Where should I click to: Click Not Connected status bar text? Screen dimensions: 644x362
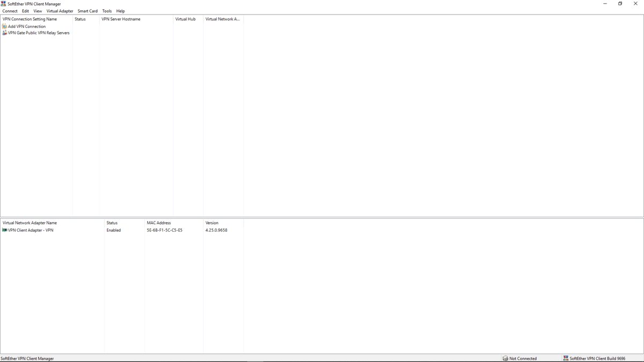523,358
